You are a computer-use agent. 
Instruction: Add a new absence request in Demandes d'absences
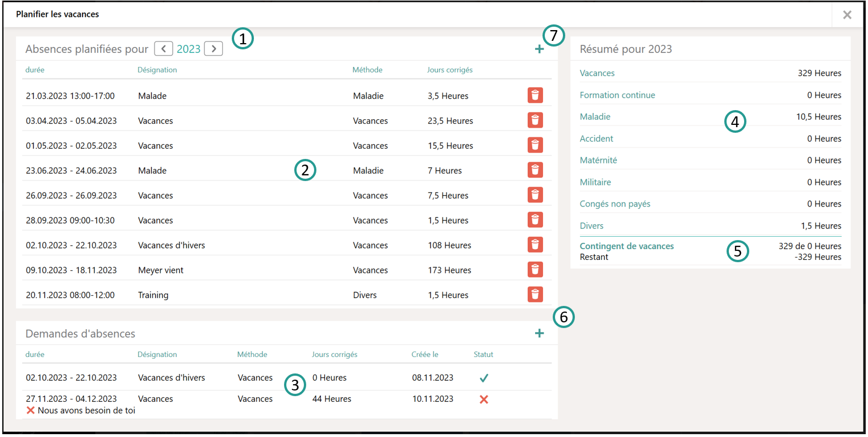point(539,334)
